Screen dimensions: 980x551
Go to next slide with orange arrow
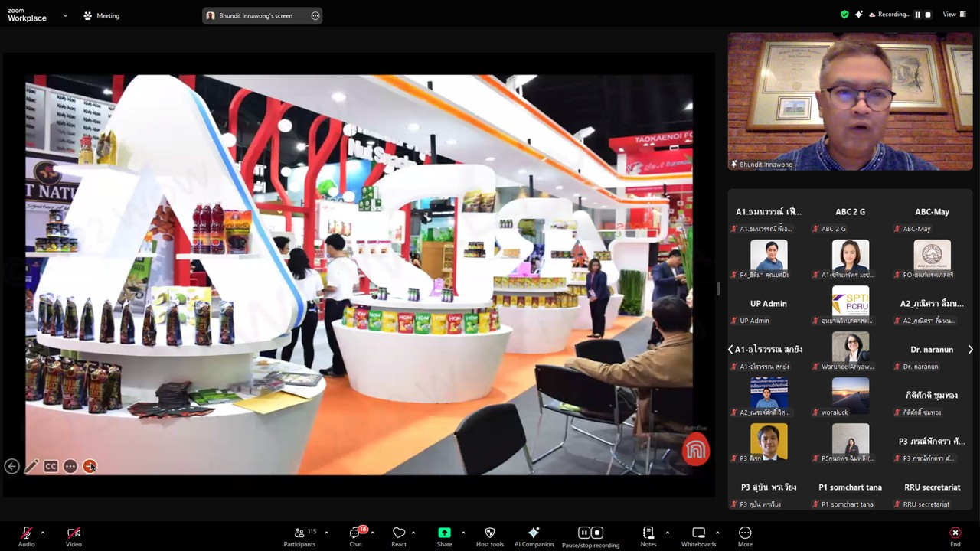90,466
